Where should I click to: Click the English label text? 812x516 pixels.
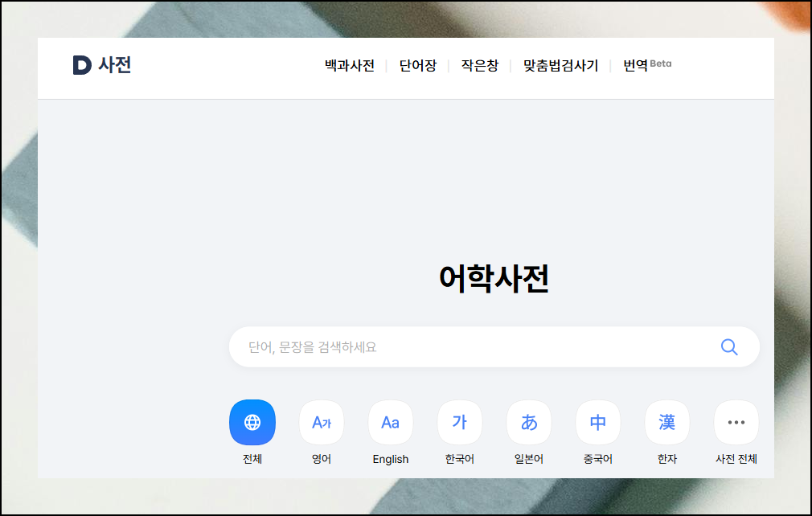point(391,459)
